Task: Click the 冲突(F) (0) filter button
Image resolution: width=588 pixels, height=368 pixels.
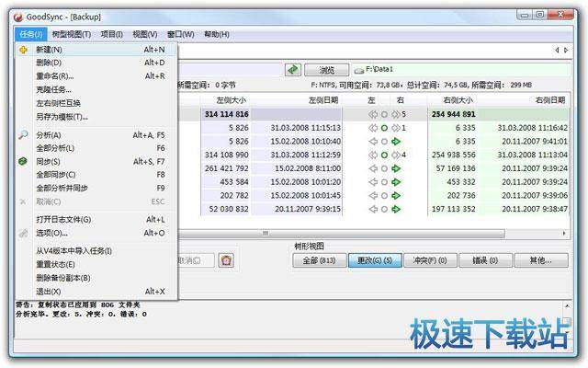Action: pos(430,260)
